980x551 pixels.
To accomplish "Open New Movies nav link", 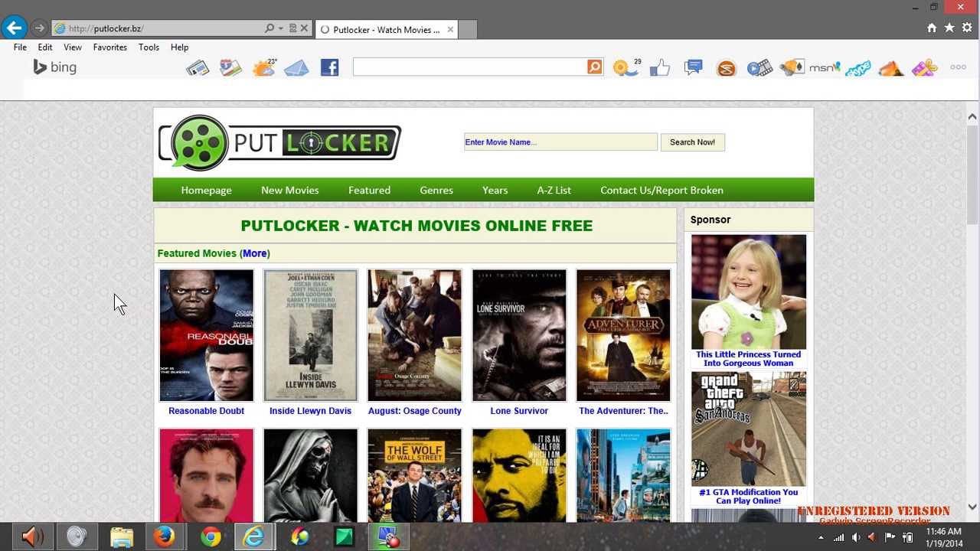I will (289, 190).
